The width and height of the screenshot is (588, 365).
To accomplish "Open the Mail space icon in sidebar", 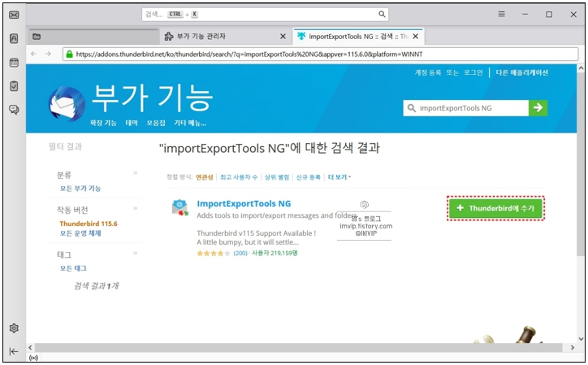I will pyautogui.click(x=14, y=15).
